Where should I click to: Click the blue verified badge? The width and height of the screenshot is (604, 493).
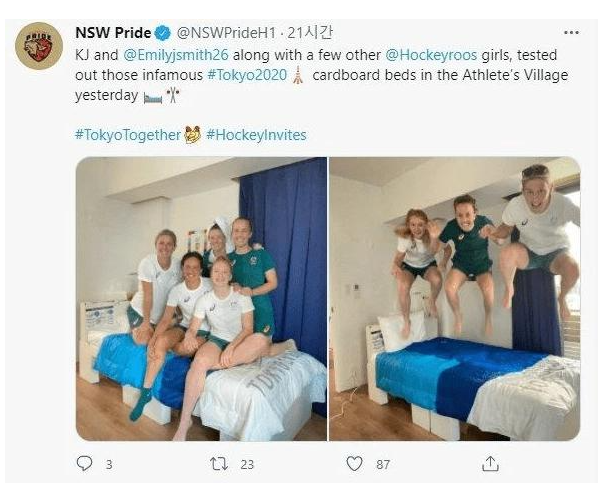coord(163,33)
